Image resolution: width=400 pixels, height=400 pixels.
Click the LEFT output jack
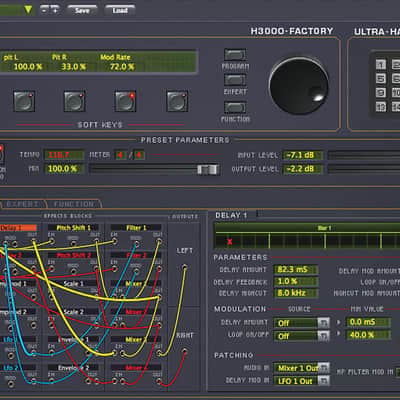(x=184, y=267)
